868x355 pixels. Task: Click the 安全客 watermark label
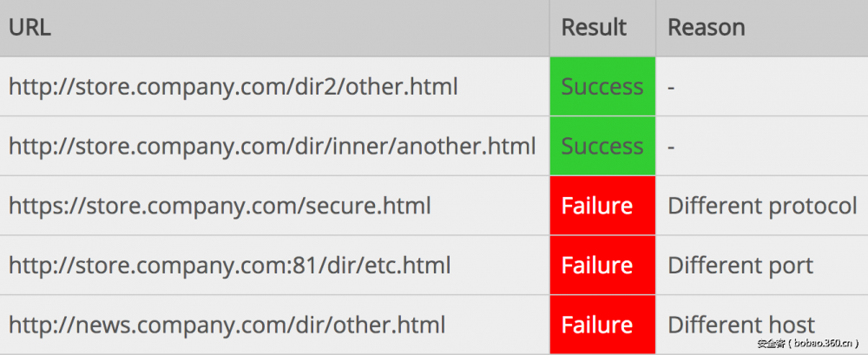coord(771,344)
